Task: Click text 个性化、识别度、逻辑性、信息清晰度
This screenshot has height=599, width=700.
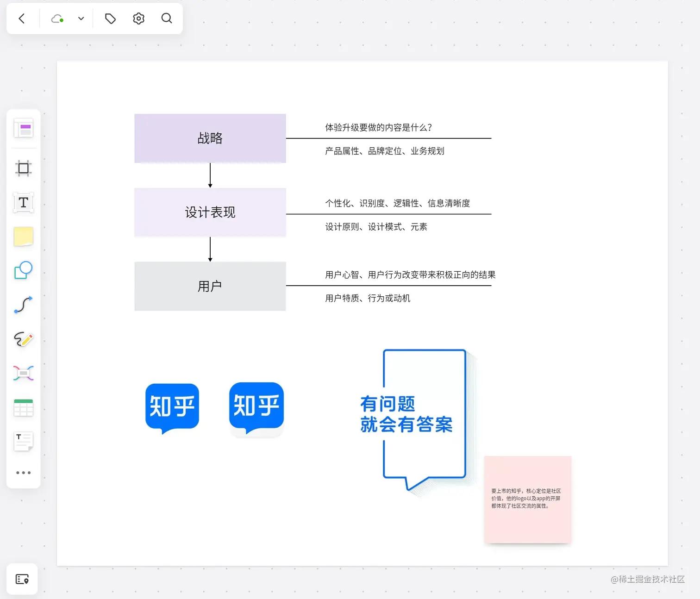Action: pos(398,203)
